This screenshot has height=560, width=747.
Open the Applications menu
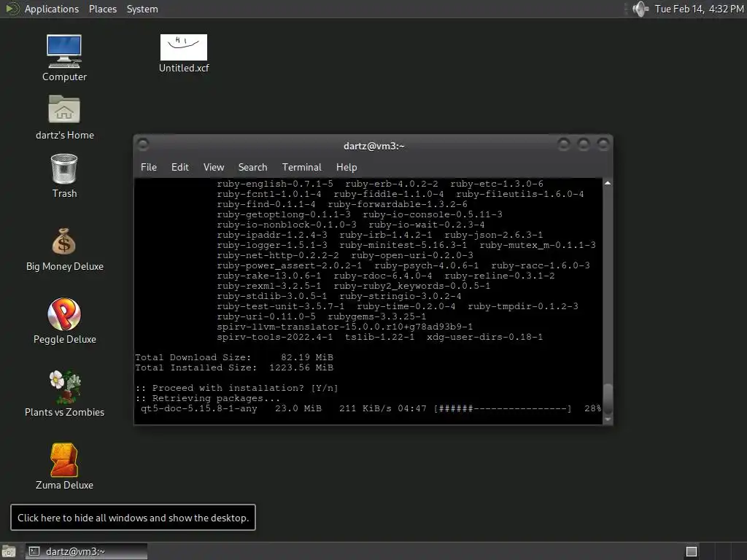[52, 9]
